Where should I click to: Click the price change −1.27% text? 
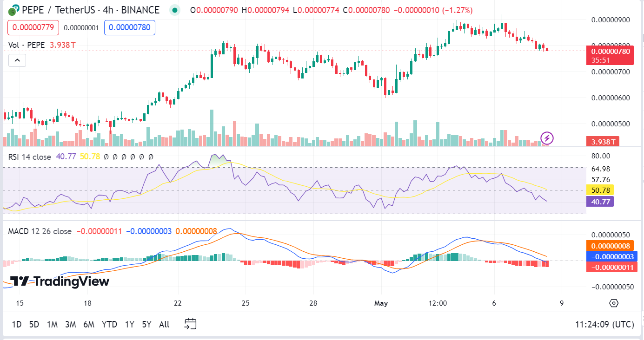[x=457, y=10]
